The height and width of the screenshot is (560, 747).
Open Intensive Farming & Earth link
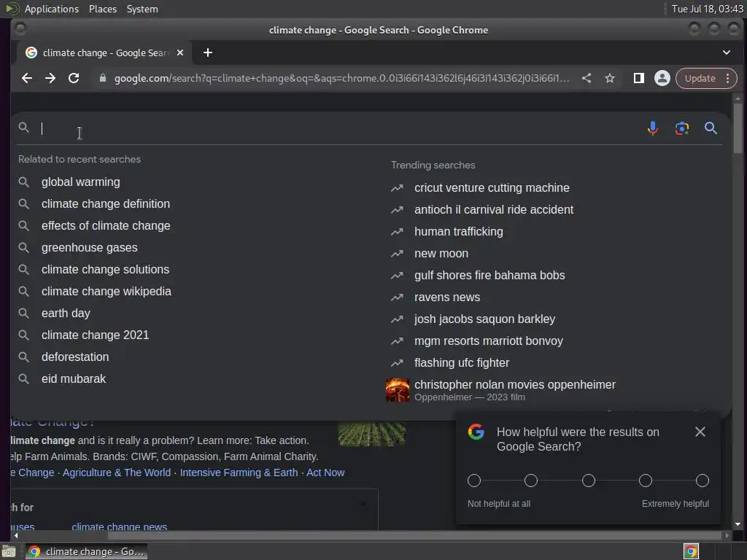[239, 472]
